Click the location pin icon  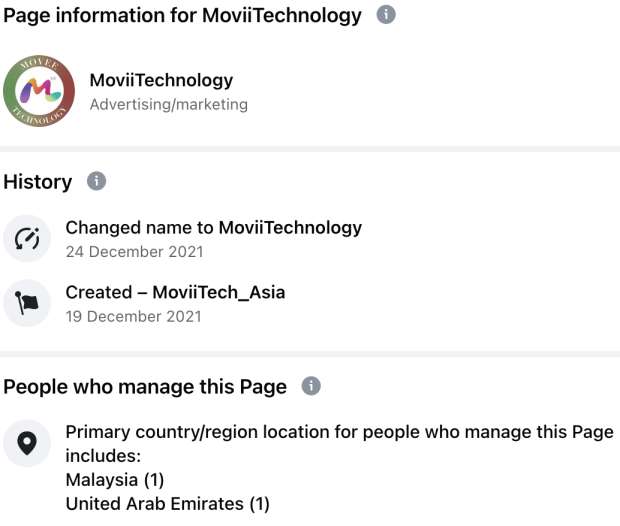[28, 443]
